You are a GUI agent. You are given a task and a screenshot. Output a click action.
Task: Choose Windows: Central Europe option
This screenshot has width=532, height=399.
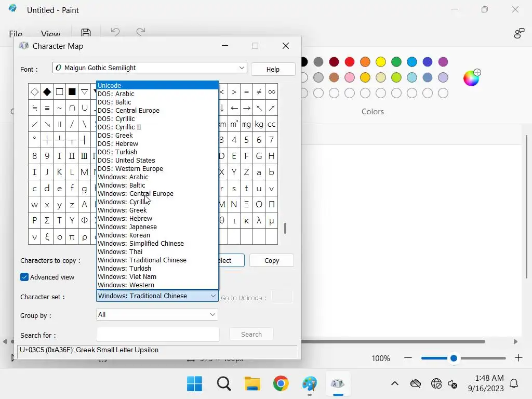pyautogui.click(x=157, y=193)
